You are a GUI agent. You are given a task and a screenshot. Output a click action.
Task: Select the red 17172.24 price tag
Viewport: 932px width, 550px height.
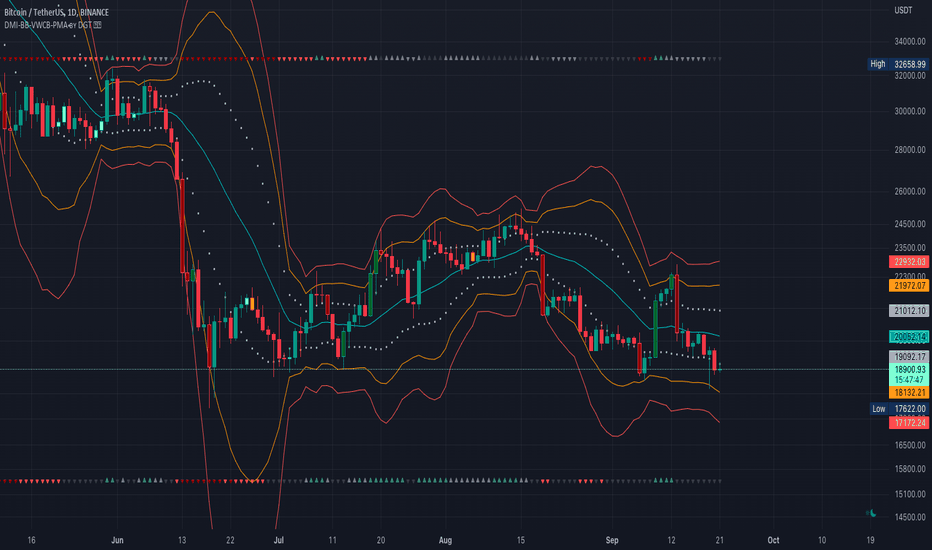pos(909,423)
